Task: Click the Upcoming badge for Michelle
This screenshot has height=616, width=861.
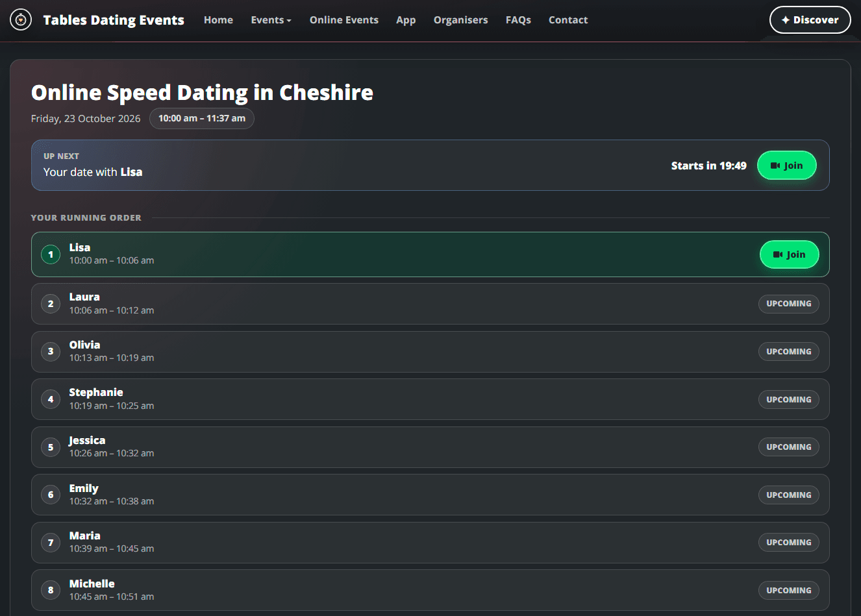Action: (x=789, y=591)
